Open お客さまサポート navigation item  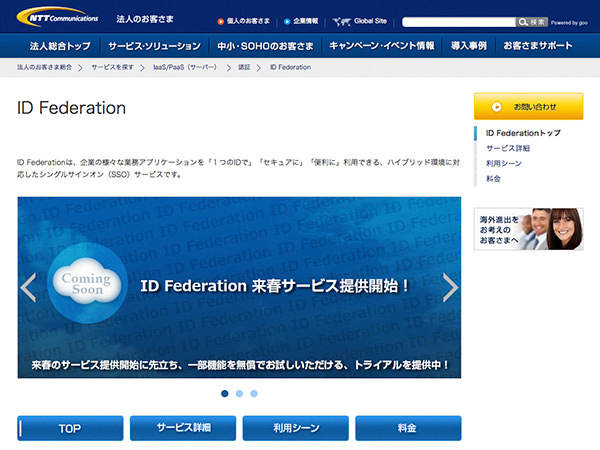[539, 47]
